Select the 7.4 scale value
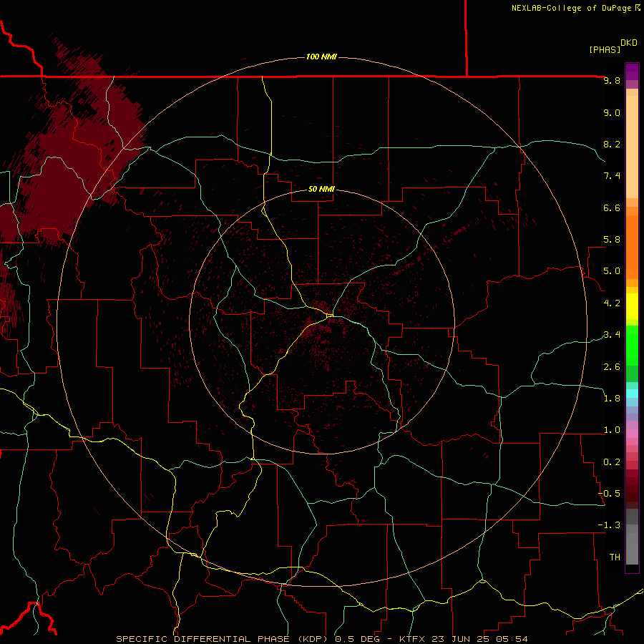This screenshot has width=644, height=644. [612, 176]
